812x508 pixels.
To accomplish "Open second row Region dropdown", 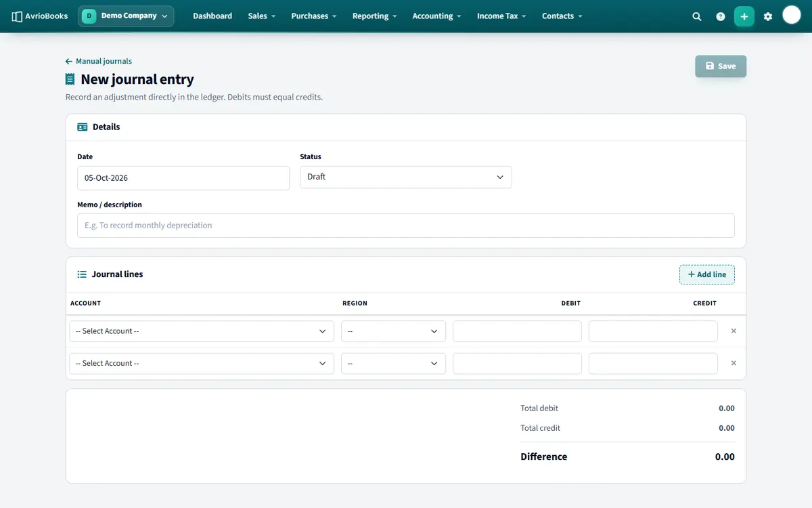I will pyautogui.click(x=393, y=363).
